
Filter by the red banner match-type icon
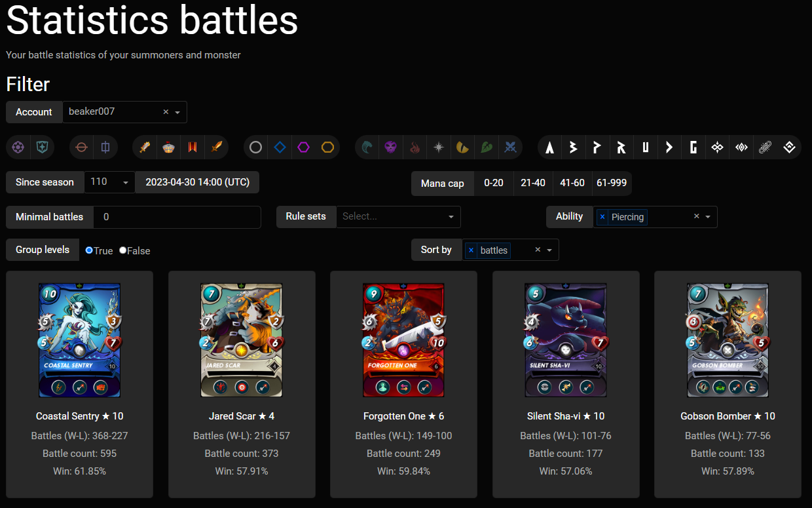(x=193, y=147)
